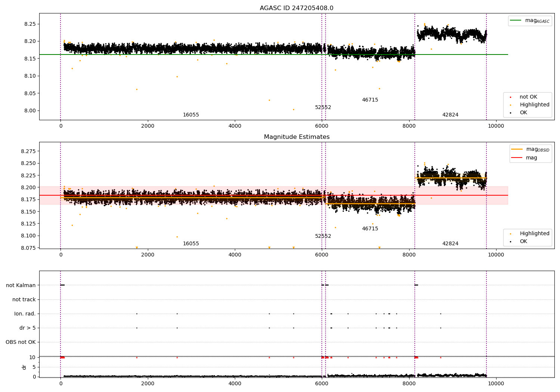Viewport: 560px width, 392px height.
Task: Click the 'not track' axis label
Action: click(24, 299)
